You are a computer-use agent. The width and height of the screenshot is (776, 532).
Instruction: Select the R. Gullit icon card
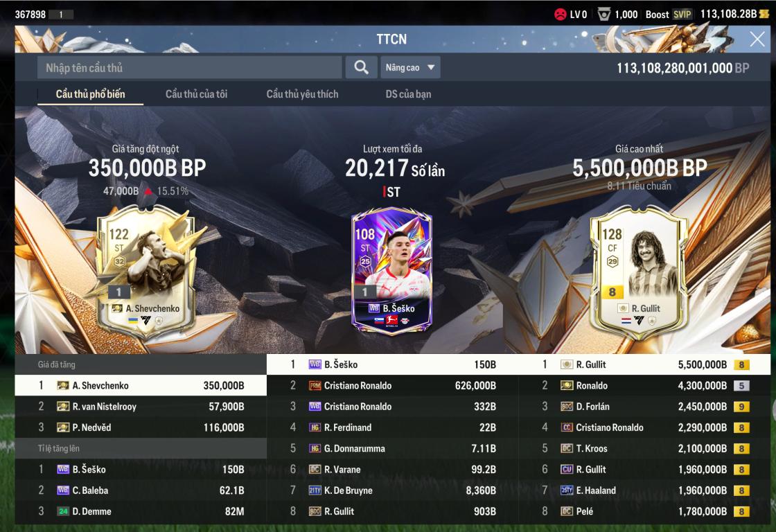tap(638, 273)
